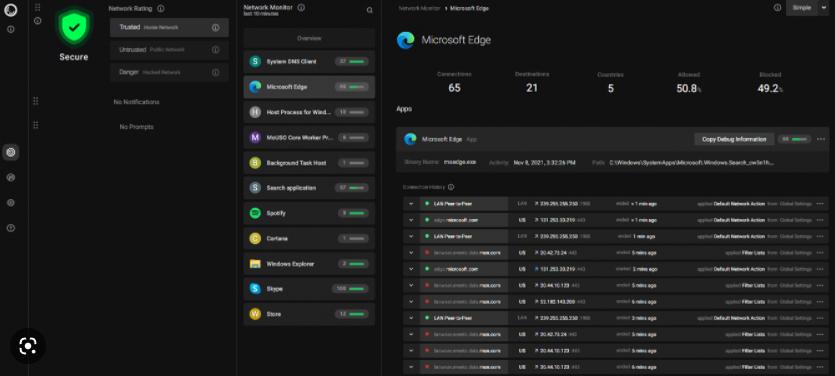The height and width of the screenshot is (376, 835).
Task: Click the large Microsoft Edge logo in the header
Action: point(406,40)
